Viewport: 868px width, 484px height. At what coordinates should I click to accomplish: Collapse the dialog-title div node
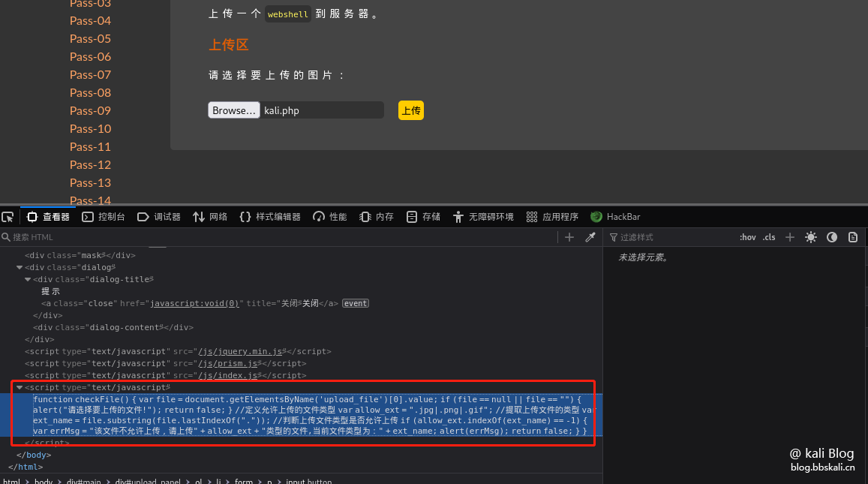(x=28, y=279)
